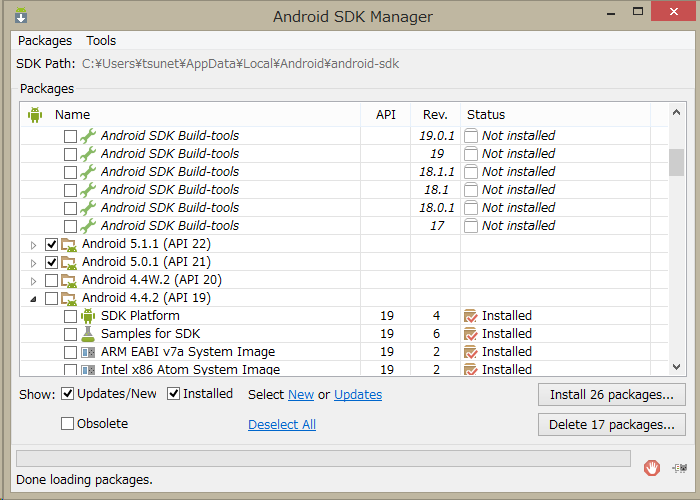Click the ARM EABI v7a system image icon
The width and height of the screenshot is (700, 500).
pos(88,352)
